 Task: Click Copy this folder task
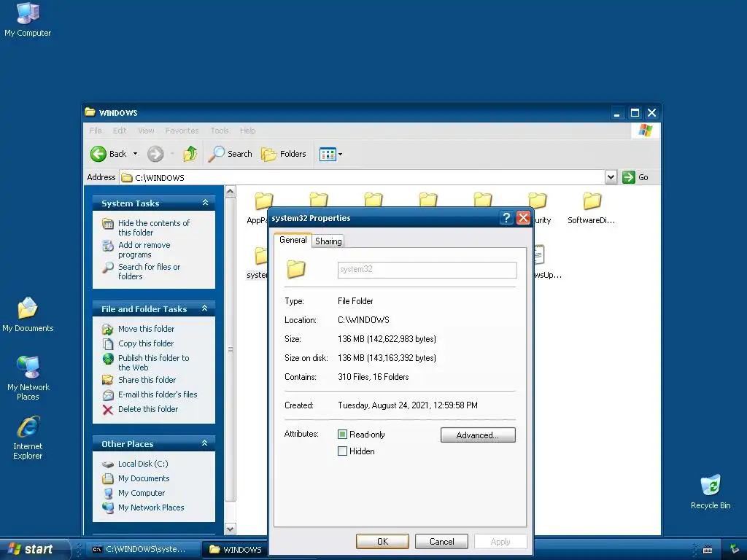(x=146, y=343)
